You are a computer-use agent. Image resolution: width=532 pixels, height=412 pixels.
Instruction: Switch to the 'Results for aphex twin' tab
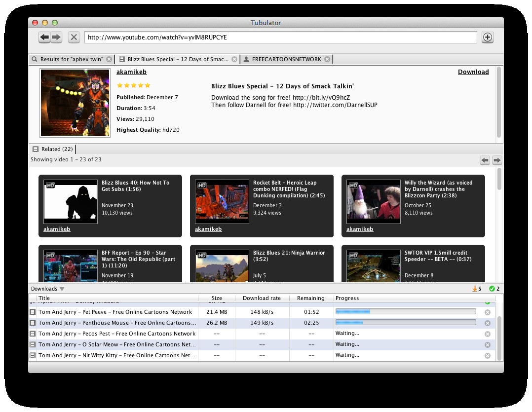[x=72, y=59]
